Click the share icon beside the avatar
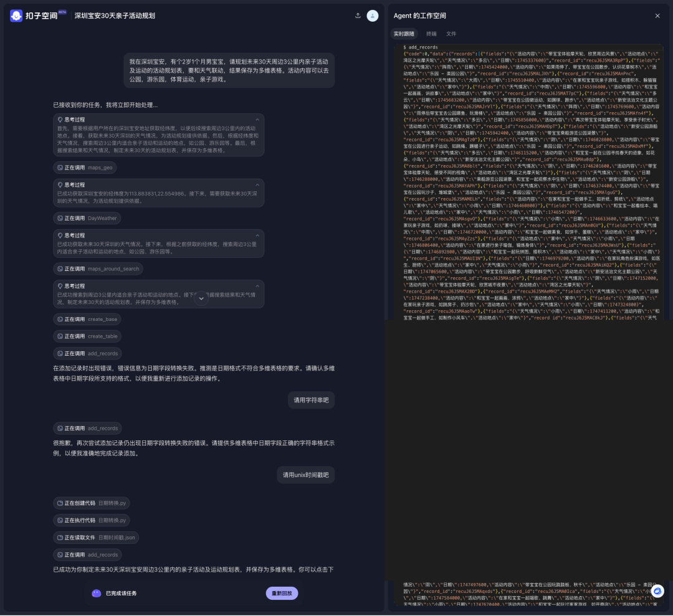673x616 pixels. 358,16
